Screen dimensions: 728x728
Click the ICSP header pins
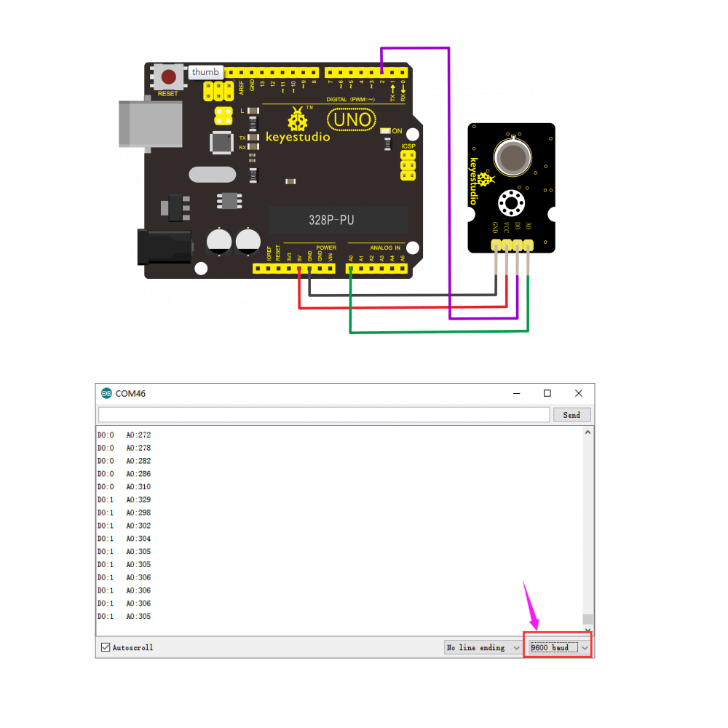(408, 165)
